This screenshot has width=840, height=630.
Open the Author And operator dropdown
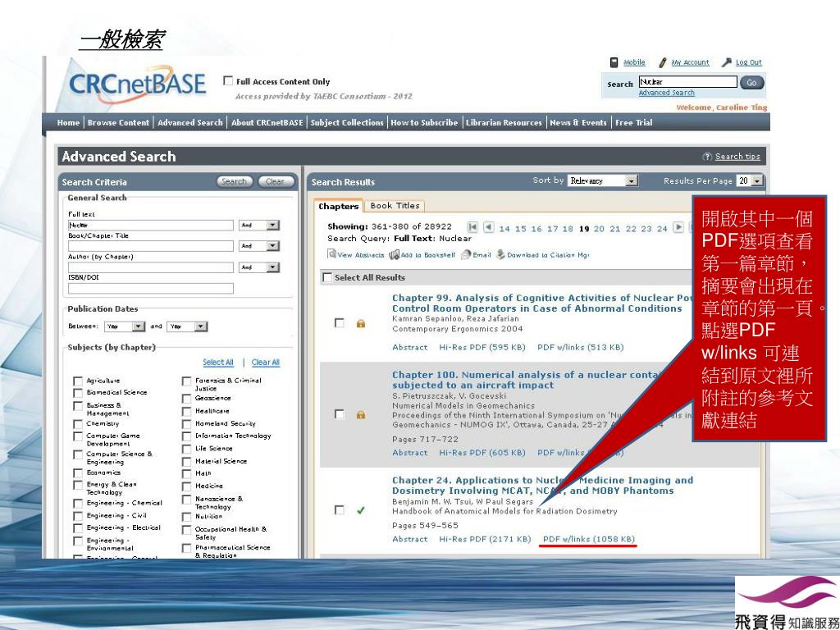point(259,267)
